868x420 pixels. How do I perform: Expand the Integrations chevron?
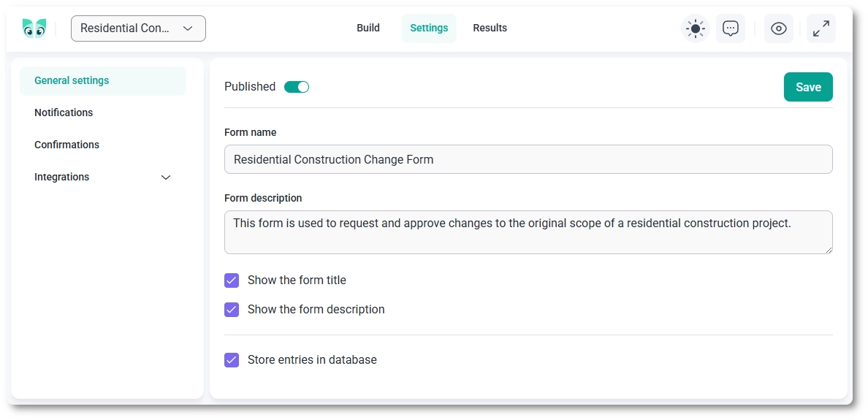(x=166, y=177)
